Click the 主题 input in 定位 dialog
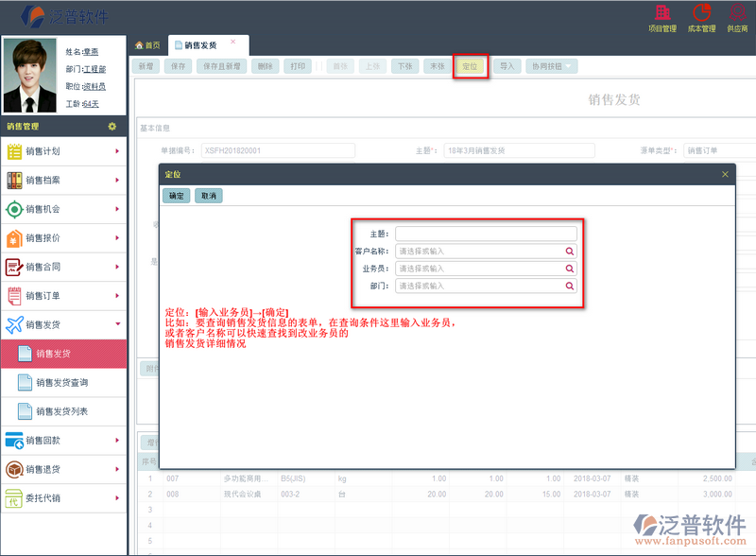 (486, 234)
